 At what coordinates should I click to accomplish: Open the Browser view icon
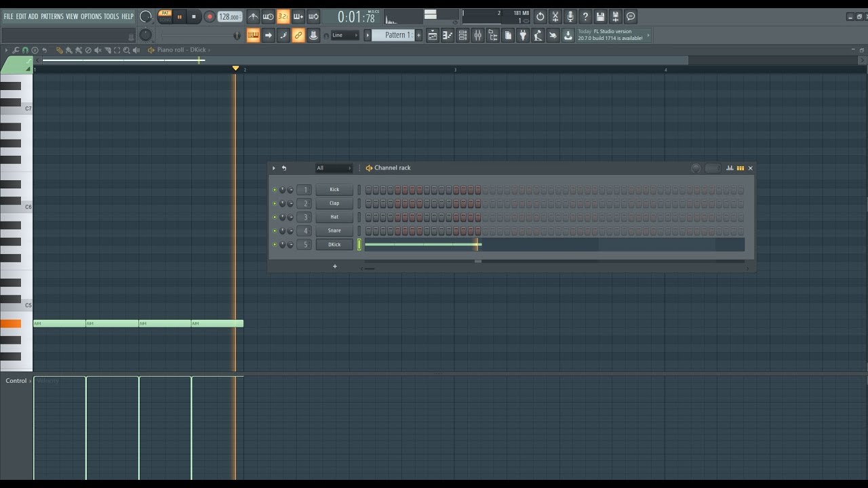point(493,35)
